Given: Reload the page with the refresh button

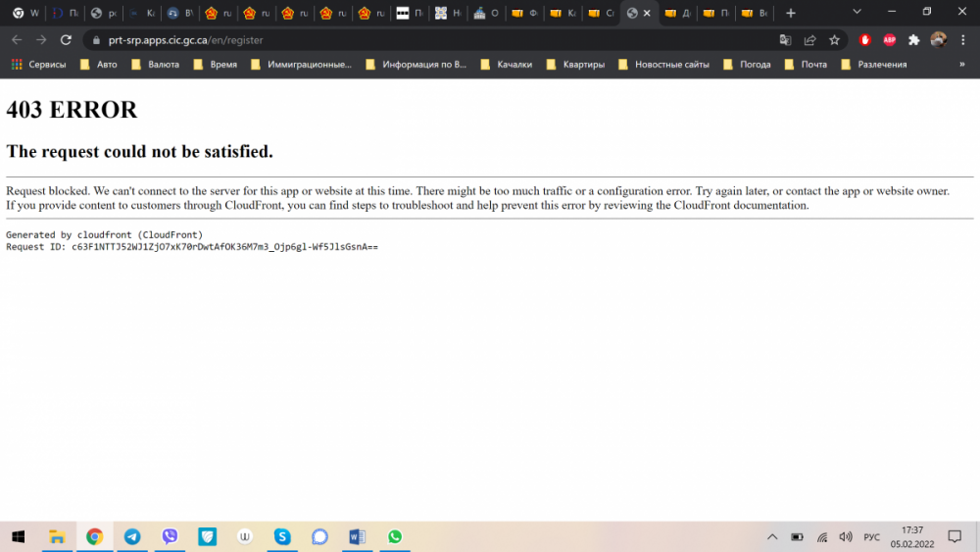Looking at the screenshot, I should pos(66,40).
